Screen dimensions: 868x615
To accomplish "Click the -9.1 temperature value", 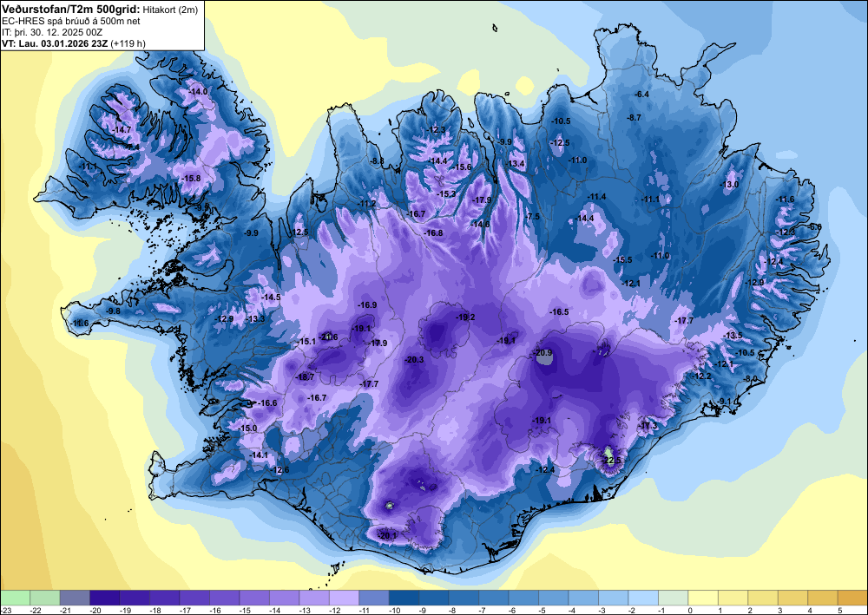I will coord(725,402).
